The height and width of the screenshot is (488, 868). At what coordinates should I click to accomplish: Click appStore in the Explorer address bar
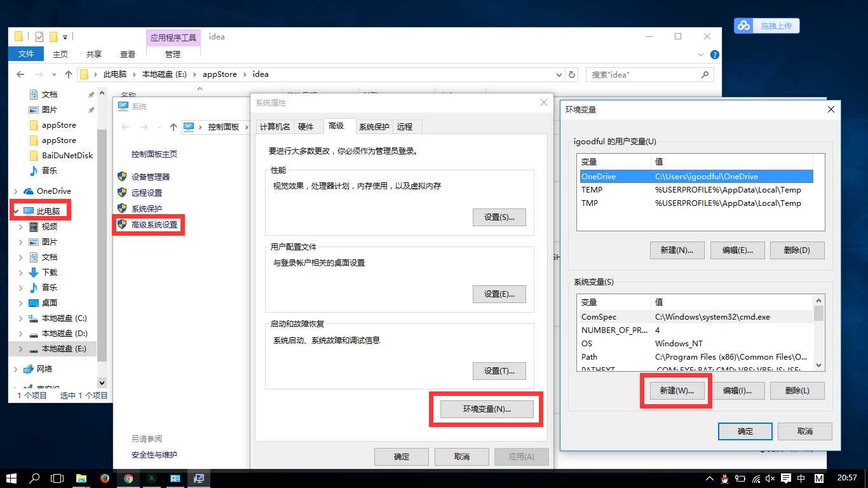[x=220, y=74]
